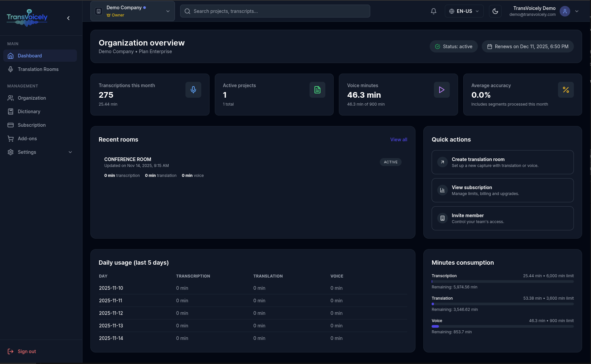Image resolution: width=591 pixels, height=364 pixels.
Task: Click the Settings gear icon
Action: click(11, 152)
